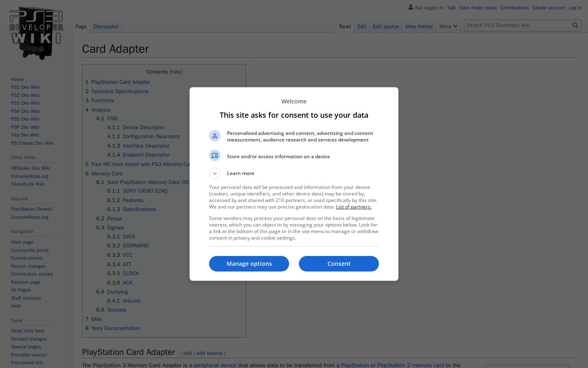
Task: Open Vita Dev Wiki sidebar link
Action: pos(25,135)
